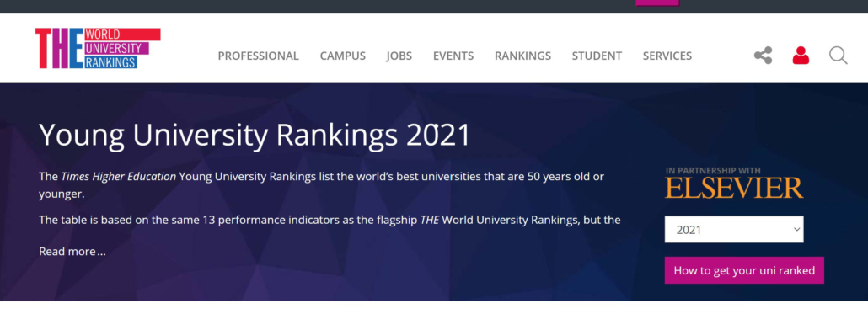This screenshot has height=314, width=868.
Task: Open the Campus menu item
Action: click(x=343, y=56)
